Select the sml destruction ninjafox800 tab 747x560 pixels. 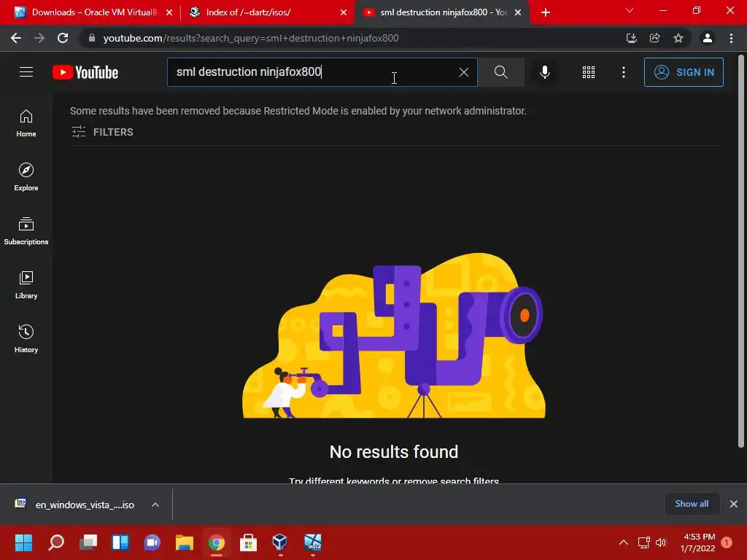coord(443,12)
